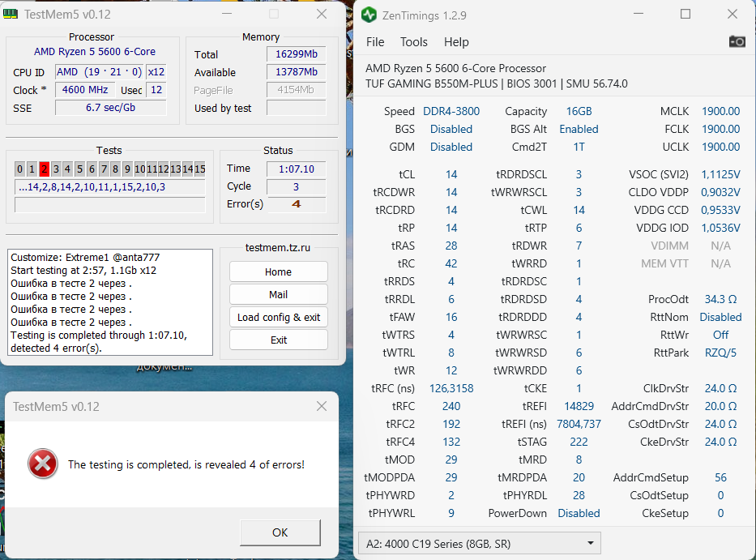
Task: Take a screenshot with ZenTimings camera icon
Action: (x=737, y=42)
